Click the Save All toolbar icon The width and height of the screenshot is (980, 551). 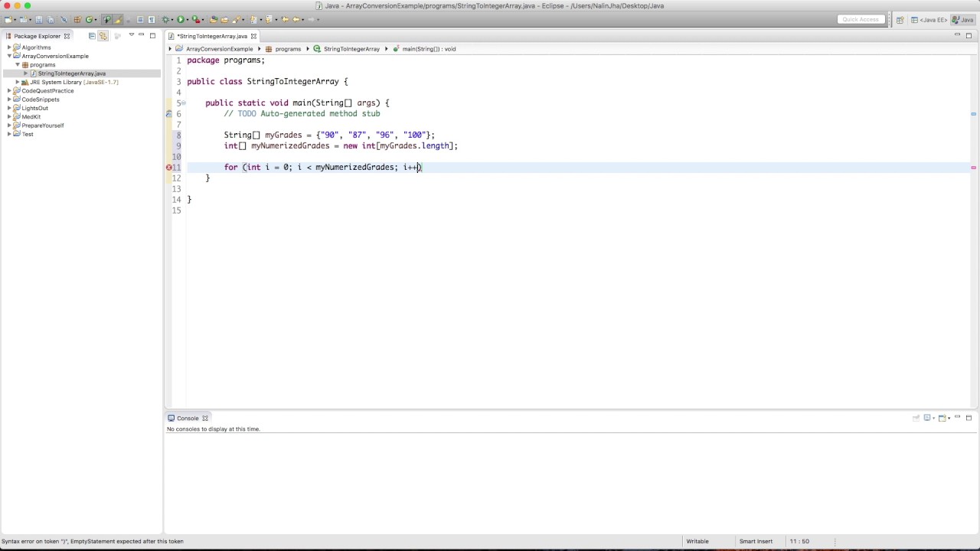51,19
